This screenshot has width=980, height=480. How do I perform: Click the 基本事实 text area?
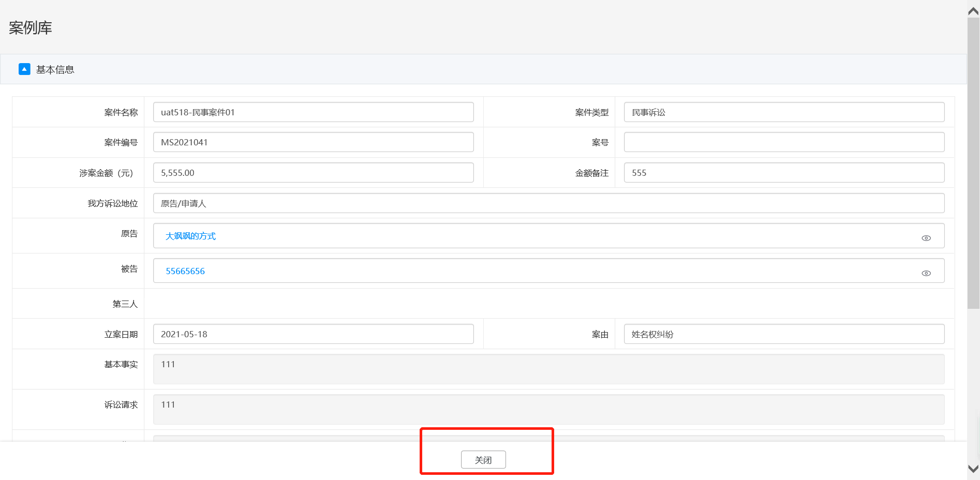(x=548, y=369)
